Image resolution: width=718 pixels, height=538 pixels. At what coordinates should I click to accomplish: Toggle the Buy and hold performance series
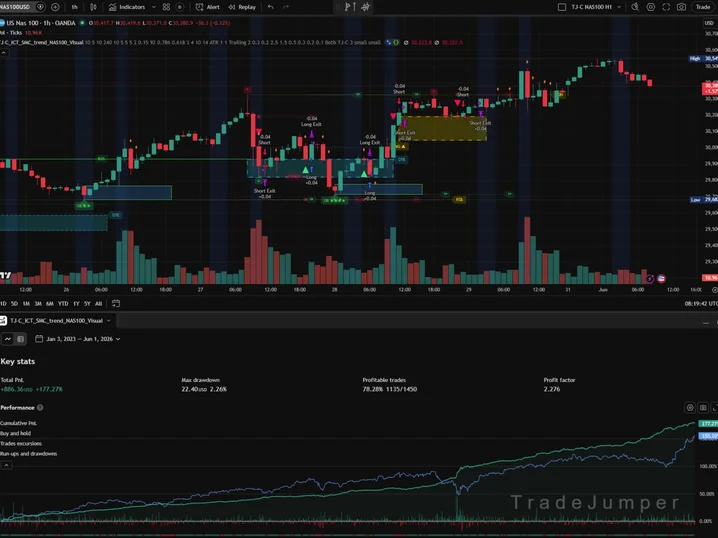pos(16,433)
